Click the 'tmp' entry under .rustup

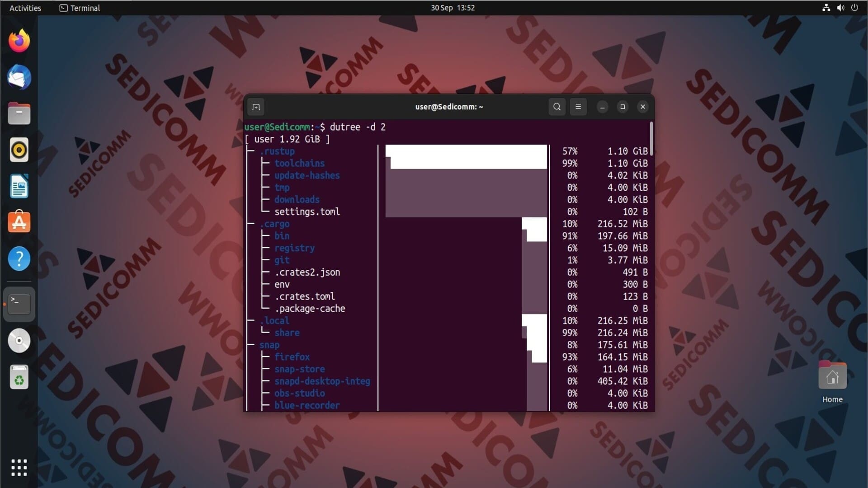pyautogui.click(x=282, y=188)
